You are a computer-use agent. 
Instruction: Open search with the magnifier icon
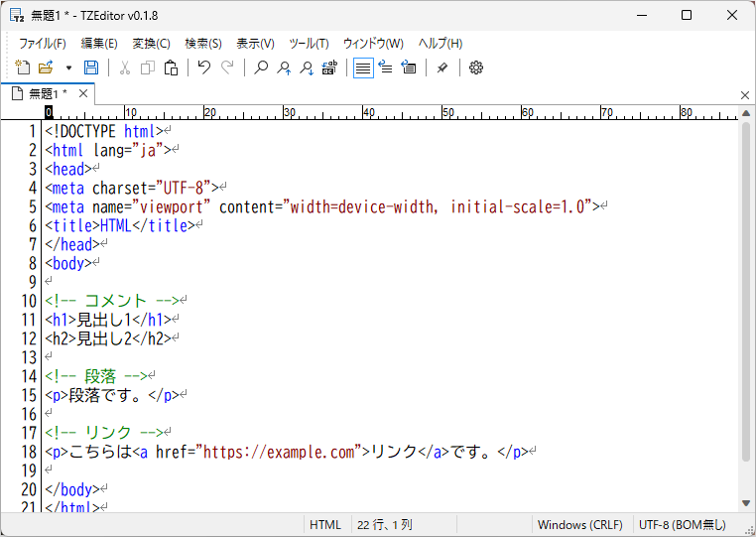261,67
